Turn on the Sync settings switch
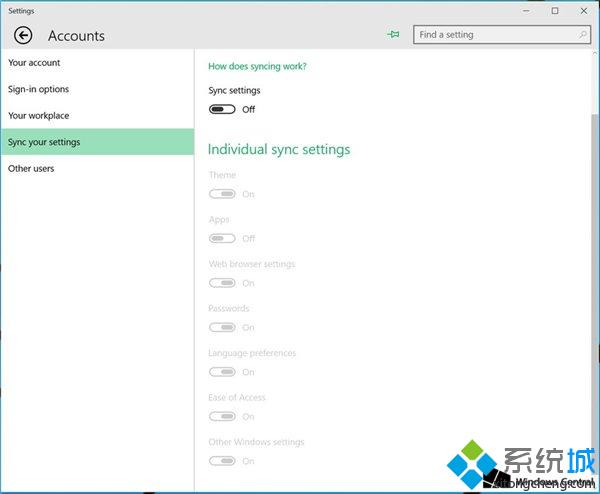 click(222, 109)
